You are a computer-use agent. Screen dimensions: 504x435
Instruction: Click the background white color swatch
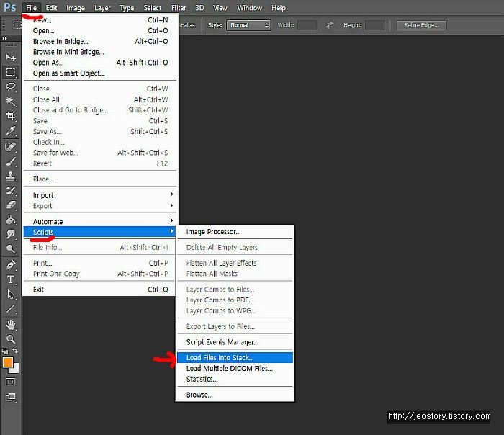click(15, 369)
